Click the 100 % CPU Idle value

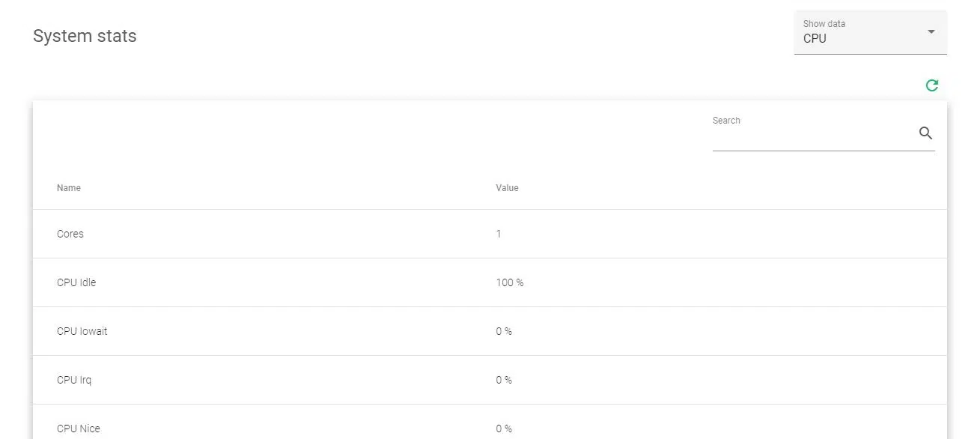click(x=510, y=282)
